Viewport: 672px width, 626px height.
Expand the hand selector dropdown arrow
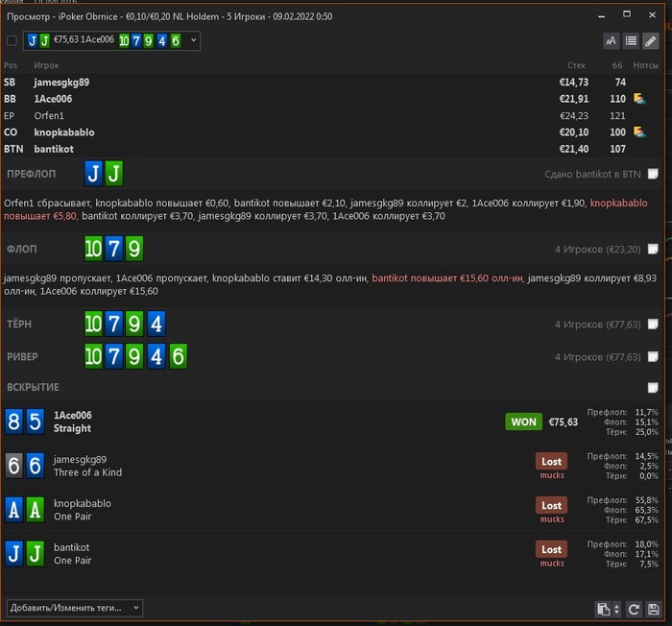[x=193, y=40]
